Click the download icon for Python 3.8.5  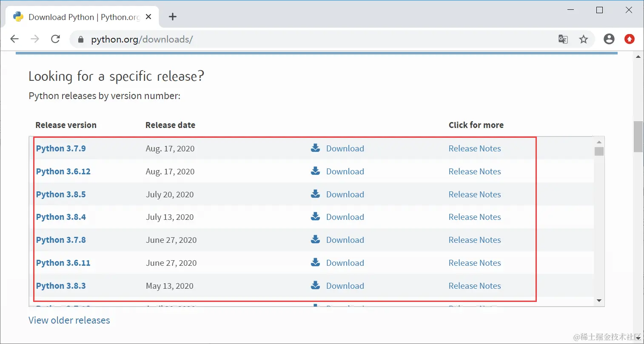coord(315,194)
